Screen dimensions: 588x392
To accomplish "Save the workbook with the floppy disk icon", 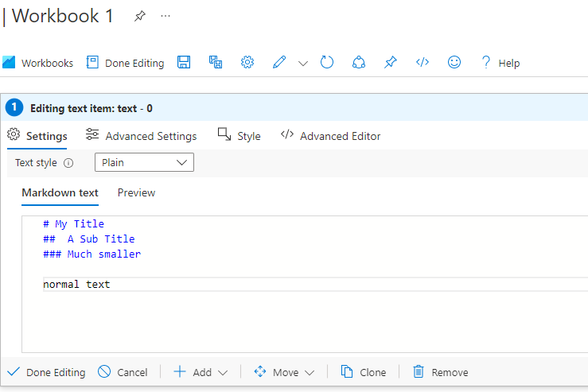I will pyautogui.click(x=184, y=62).
